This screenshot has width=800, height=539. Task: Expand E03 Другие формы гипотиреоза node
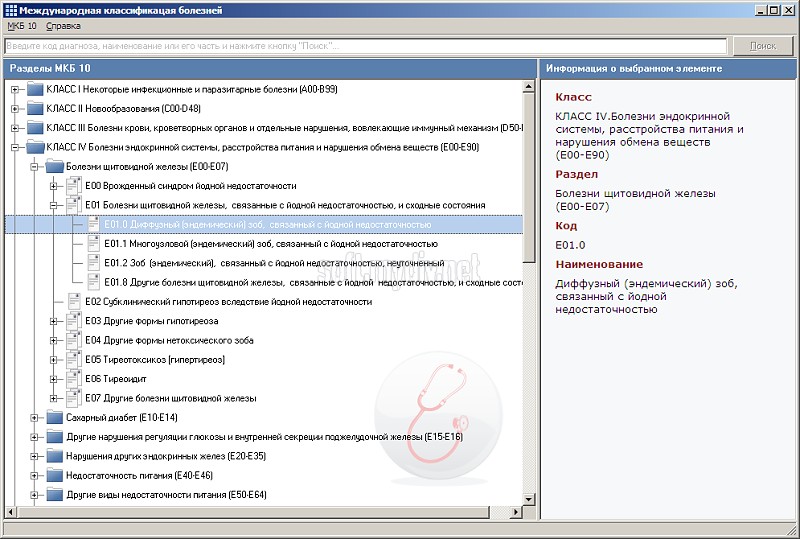tap(54, 321)
